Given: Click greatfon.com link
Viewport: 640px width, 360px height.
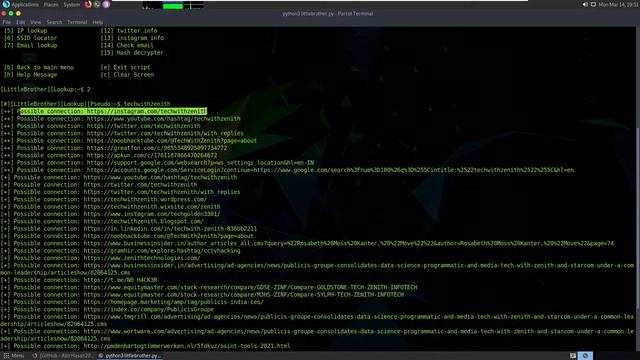Looking at the screenshot, I should coord(157,148).
